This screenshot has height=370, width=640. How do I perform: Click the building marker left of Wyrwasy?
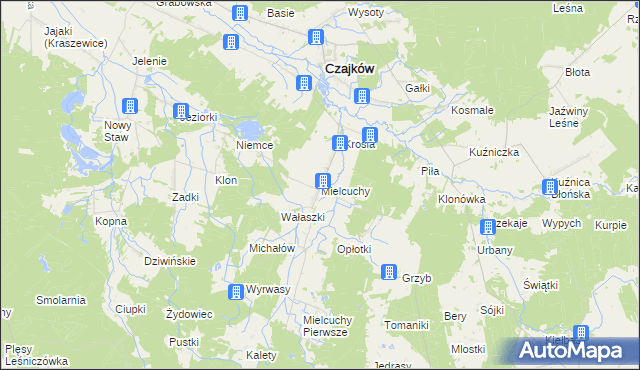[x=236, y=292]
